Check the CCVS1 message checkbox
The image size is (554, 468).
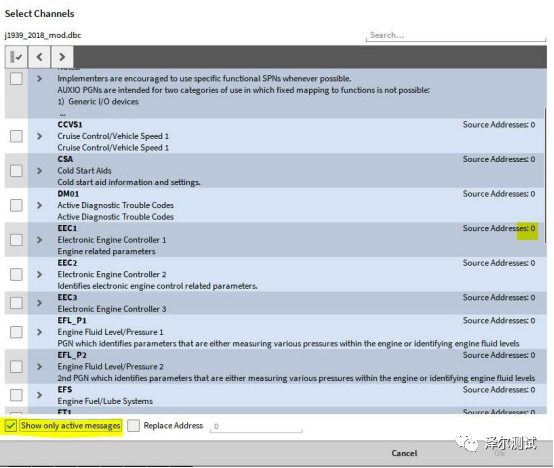[x=16, y=136]
